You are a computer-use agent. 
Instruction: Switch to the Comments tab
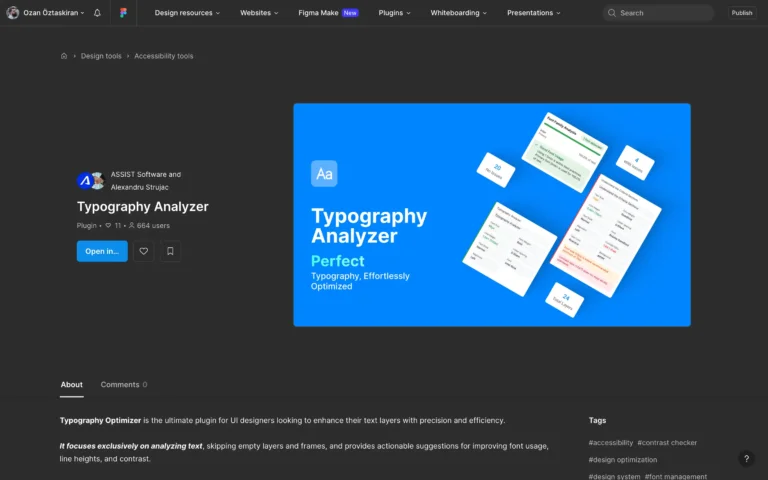(x=124, y=385)
